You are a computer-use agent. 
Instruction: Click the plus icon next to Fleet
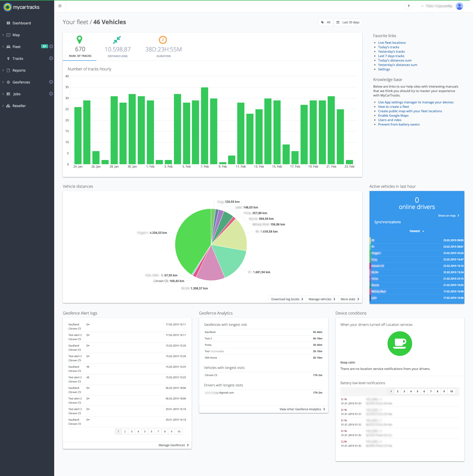(51, 47)
